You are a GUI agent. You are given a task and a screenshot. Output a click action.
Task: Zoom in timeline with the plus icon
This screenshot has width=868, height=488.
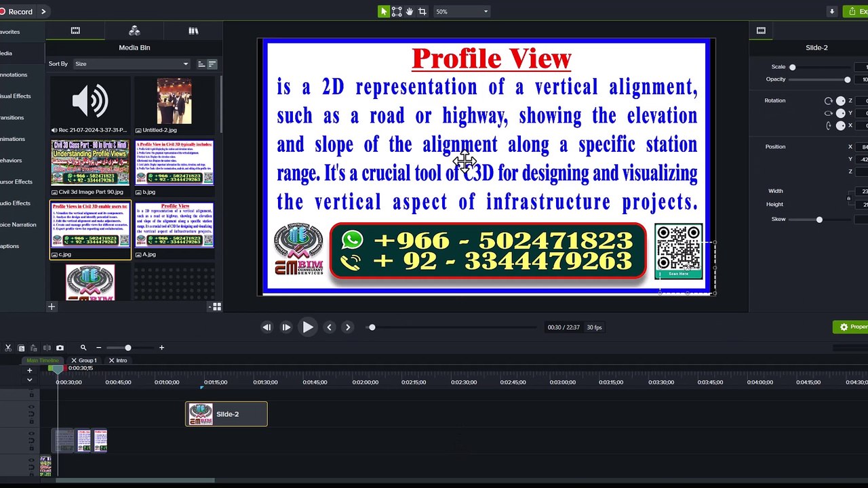[x=161, y=348]
